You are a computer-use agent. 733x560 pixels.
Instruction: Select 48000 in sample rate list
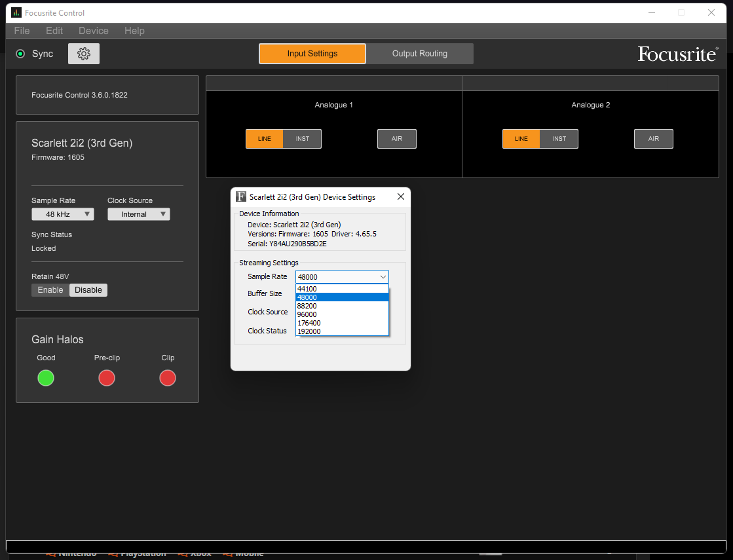coord(342,297)
